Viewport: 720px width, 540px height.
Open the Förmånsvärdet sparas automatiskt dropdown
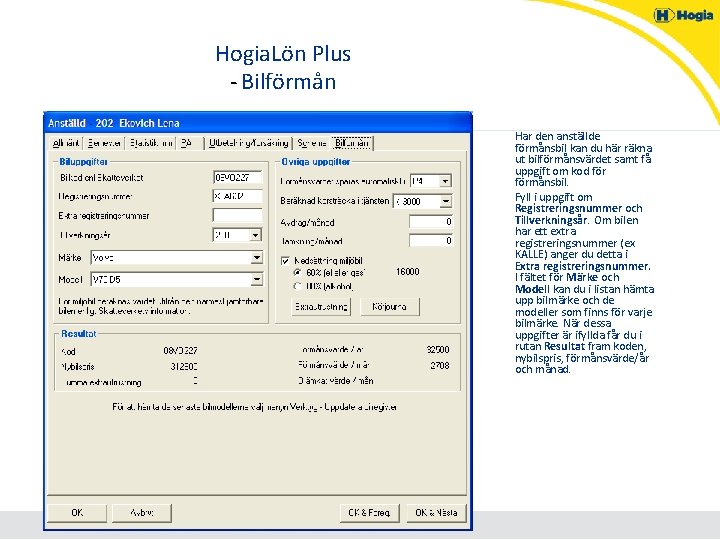(x=445, y=181)
